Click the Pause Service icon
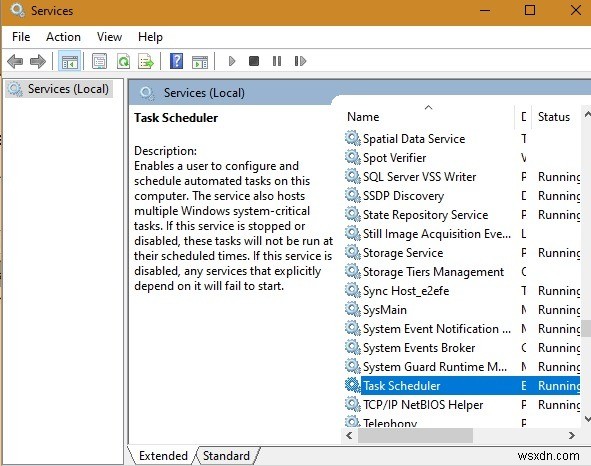This screenshot has height=466, width=591. (277, 61)
